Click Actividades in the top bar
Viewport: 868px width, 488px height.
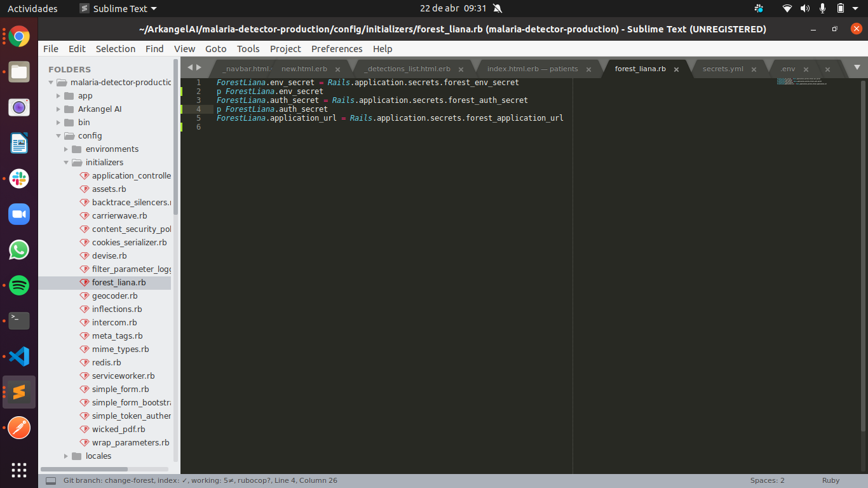[32, 8]
